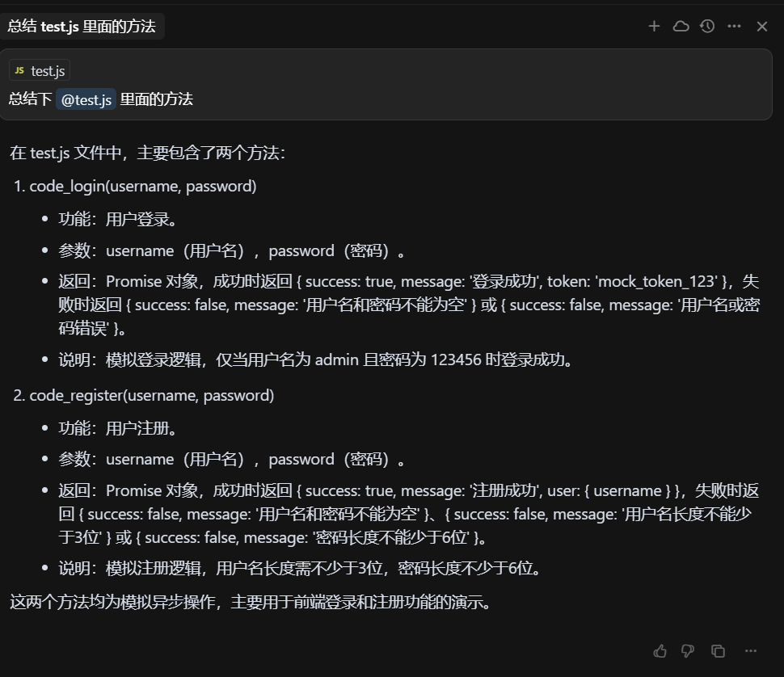Click the intro sentence starting 在 test.js 文件中
This screenshot has width=784, height=677.
click(x=147, y=153)
